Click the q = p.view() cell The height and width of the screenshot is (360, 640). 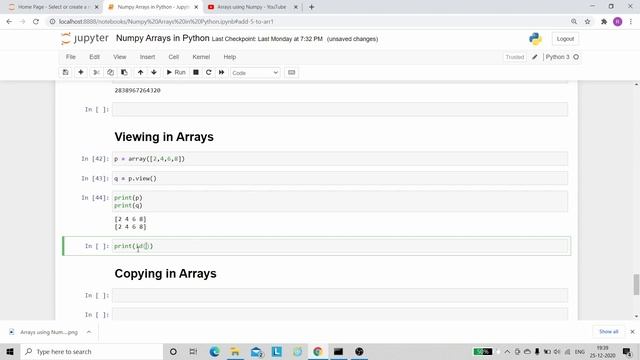coord(340,178)
